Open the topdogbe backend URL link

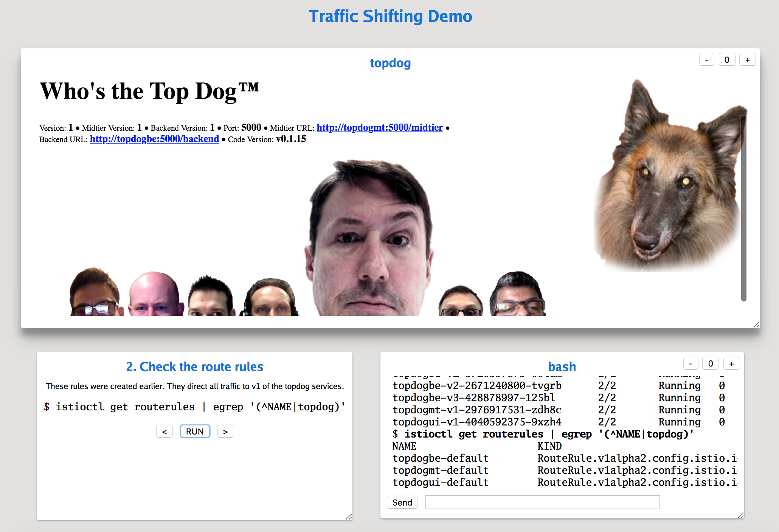point(154,139)
